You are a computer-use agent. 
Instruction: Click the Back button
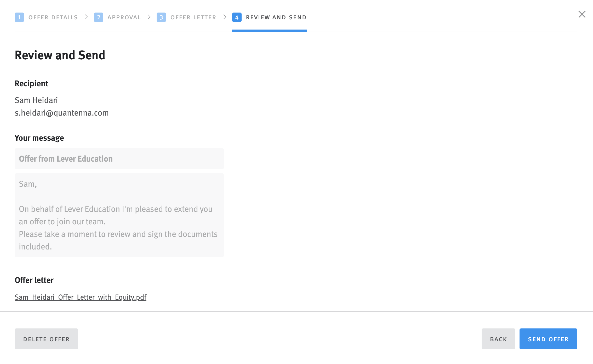(x=498, y=339)
